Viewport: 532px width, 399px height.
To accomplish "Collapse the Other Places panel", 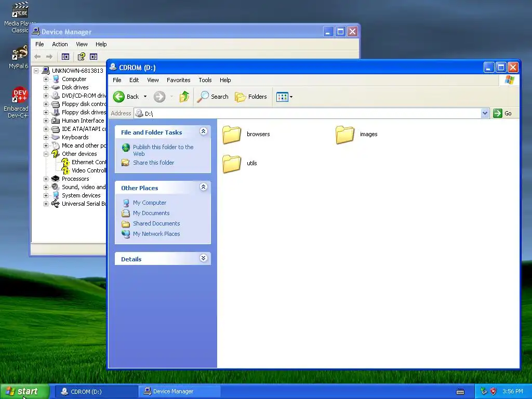I will (x=203, y=187).
